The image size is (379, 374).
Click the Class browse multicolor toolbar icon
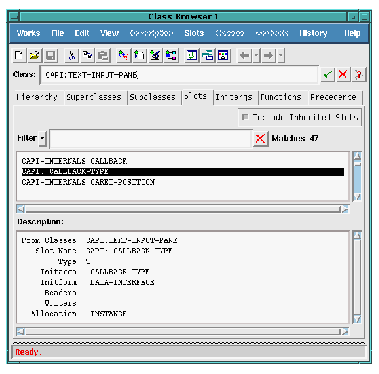(171, 55)
